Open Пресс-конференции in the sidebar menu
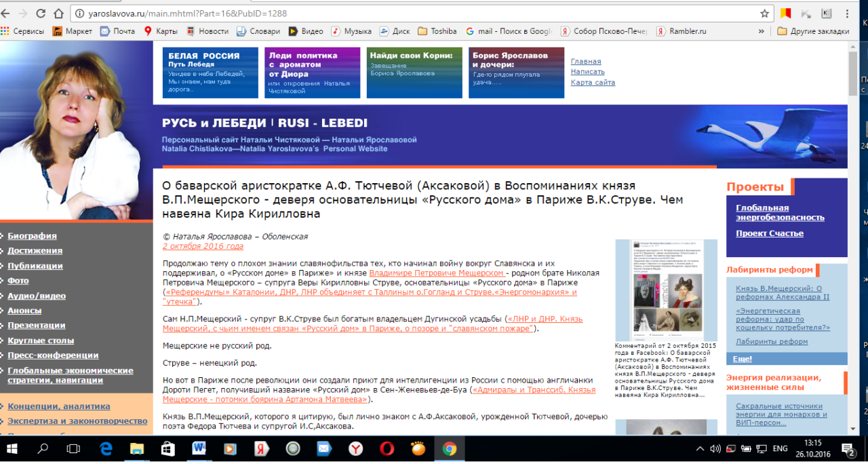 click(x=53, y=355)
